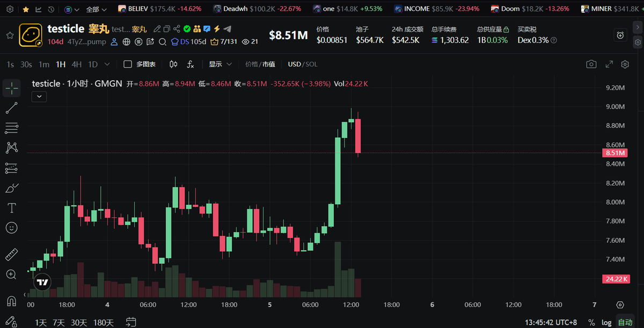The image size is (644, 328).
Task: Select the text annotation tool
Action: coord(11,208)
